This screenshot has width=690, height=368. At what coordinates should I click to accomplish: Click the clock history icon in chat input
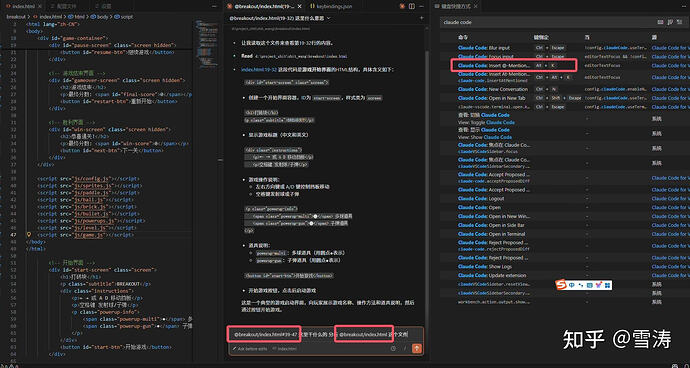pyautogui.click(x=393, y=349)
